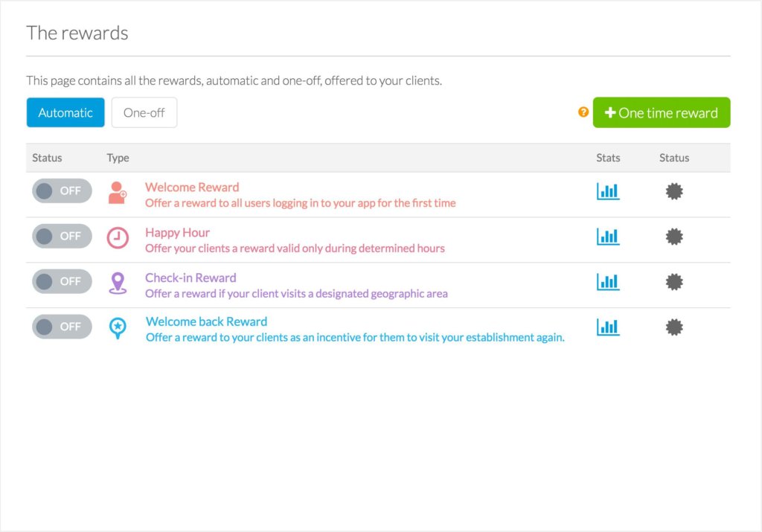The height and width of the screenshot is (532, 762).
Task: Enable the Welcome Reward toggle
Action: [x=62, y=191]
